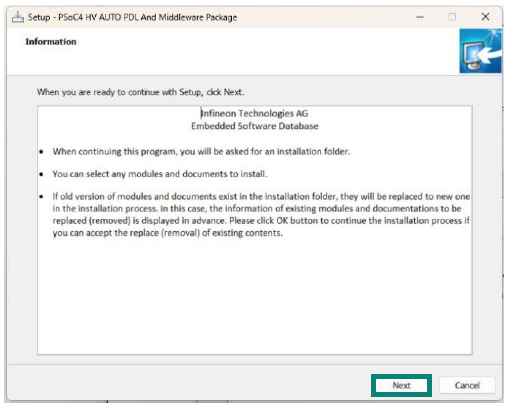Click the last line 'you can accept the replace'

click(168, 233)
